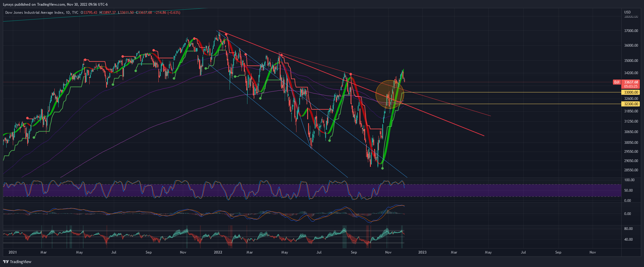
Task: Click the close price C33637.68
Action: point(144,13)
